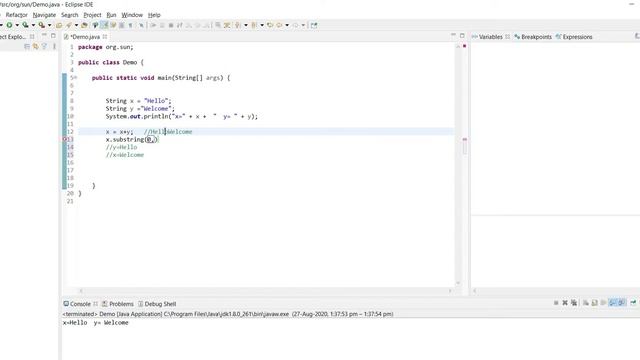Click the green Run button in toolbar
640x360 pixels.
tap(9, 25)
